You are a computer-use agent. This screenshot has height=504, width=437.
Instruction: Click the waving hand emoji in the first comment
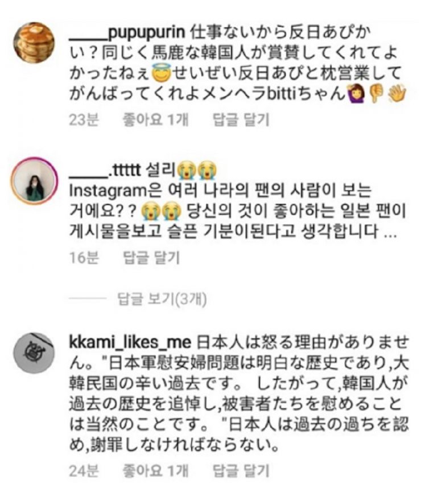click(x=397, y=93)
